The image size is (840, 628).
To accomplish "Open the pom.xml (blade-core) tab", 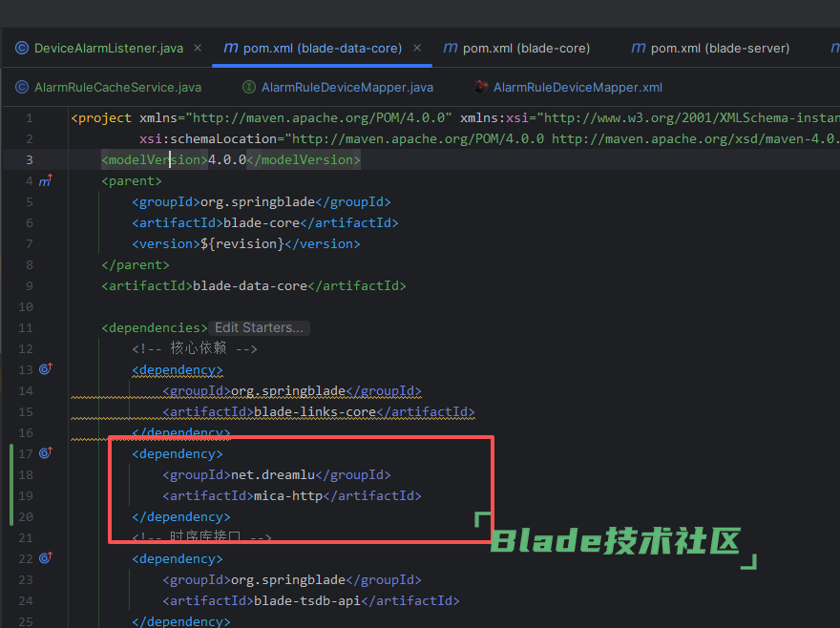I will tap(526, 48).
